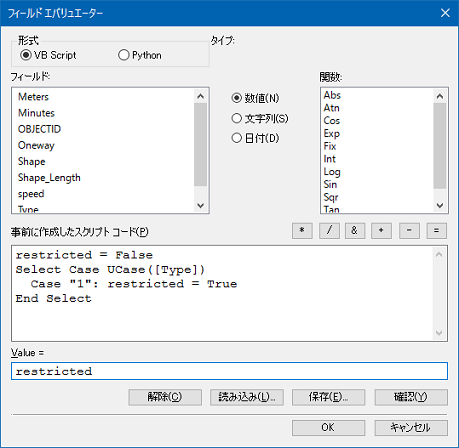Viewport: 459px width, 448px height.
Task: Click the ampersand (&) operator button
Action: [x=355, y=231]
